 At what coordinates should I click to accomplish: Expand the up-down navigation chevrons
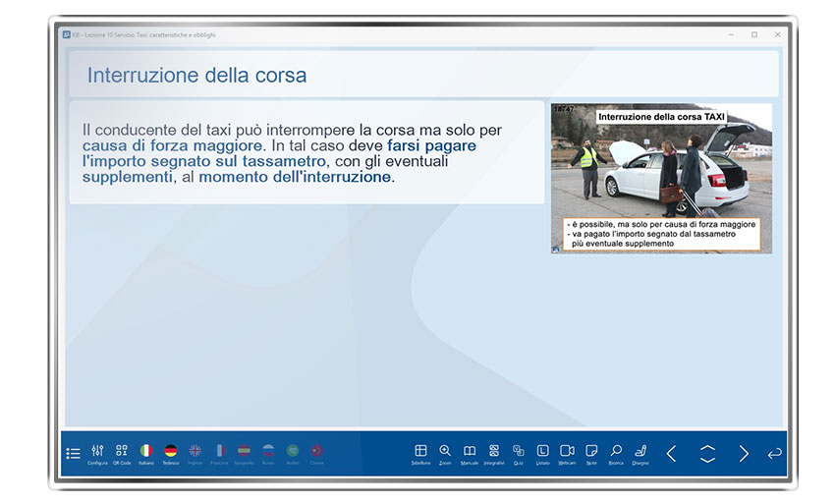coord(707,454)
